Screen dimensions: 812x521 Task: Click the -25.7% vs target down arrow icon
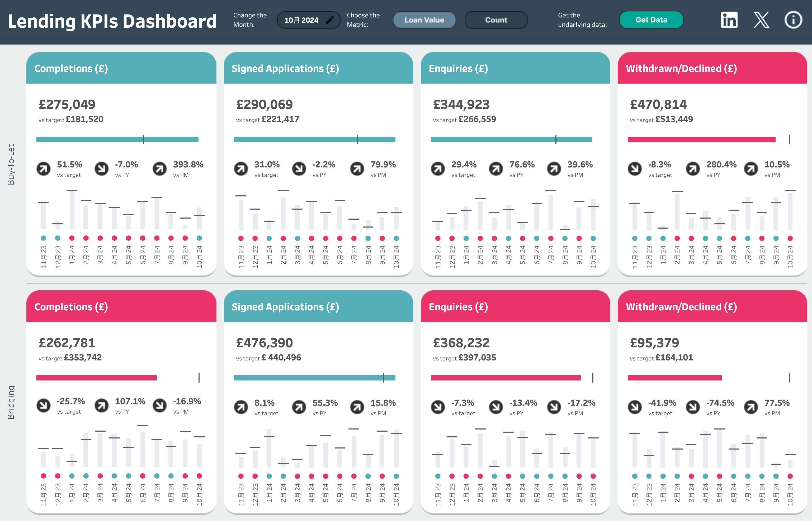[44, 405]
